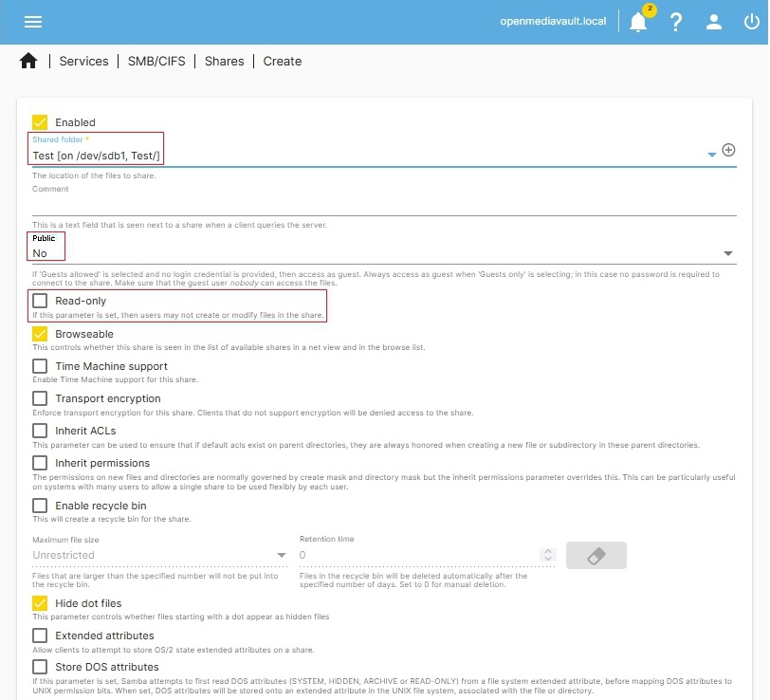Toggle the Enable recycle bin checkbox
The height and width of the screenshot is (700, 770).
click(40, 507)
